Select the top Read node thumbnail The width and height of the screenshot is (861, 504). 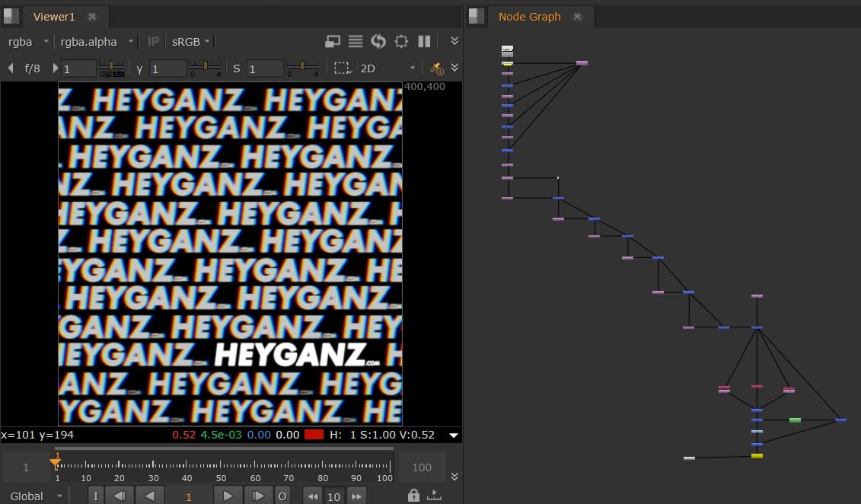coord(507,51)
